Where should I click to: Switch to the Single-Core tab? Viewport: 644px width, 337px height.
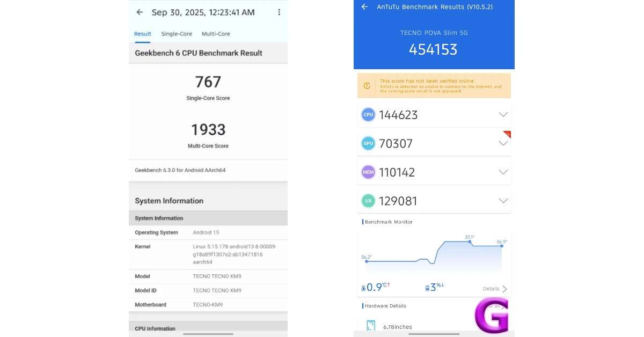click(x=177, y=34)
